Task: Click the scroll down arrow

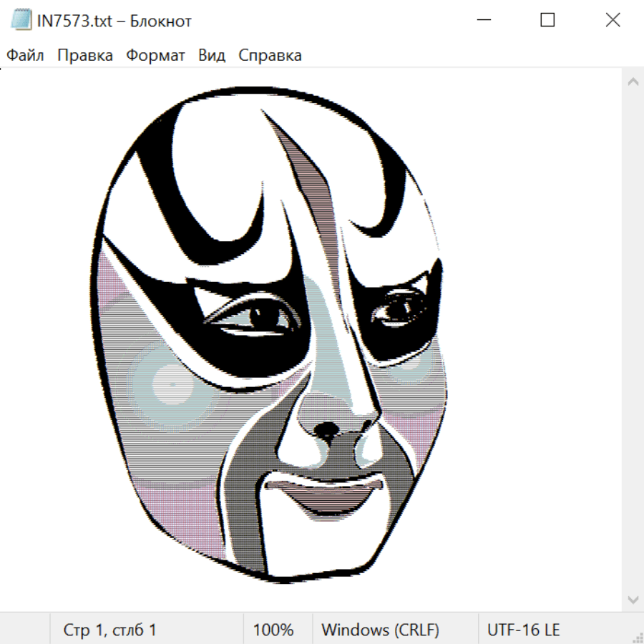Action: point(633,599)
